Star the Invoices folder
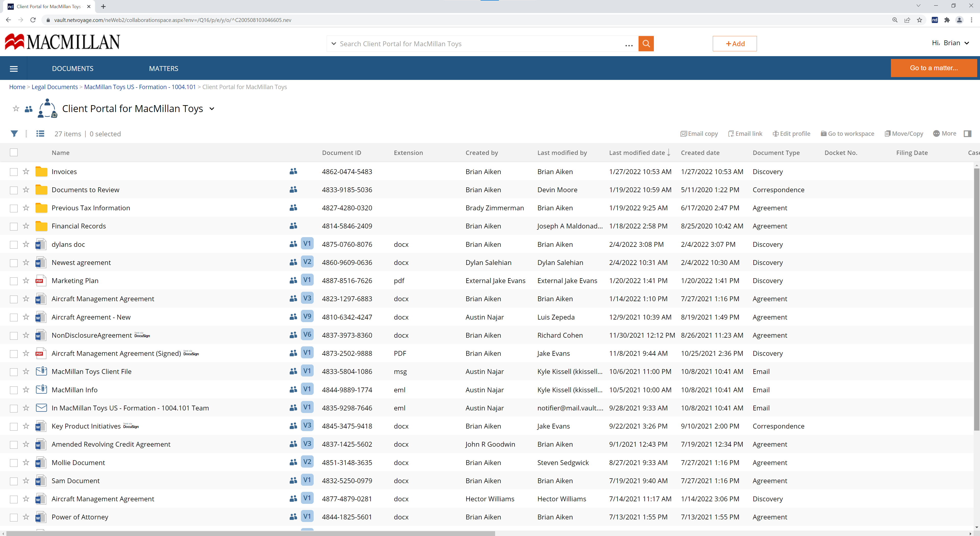Viewport: 980px width, 536px height. 26,172
